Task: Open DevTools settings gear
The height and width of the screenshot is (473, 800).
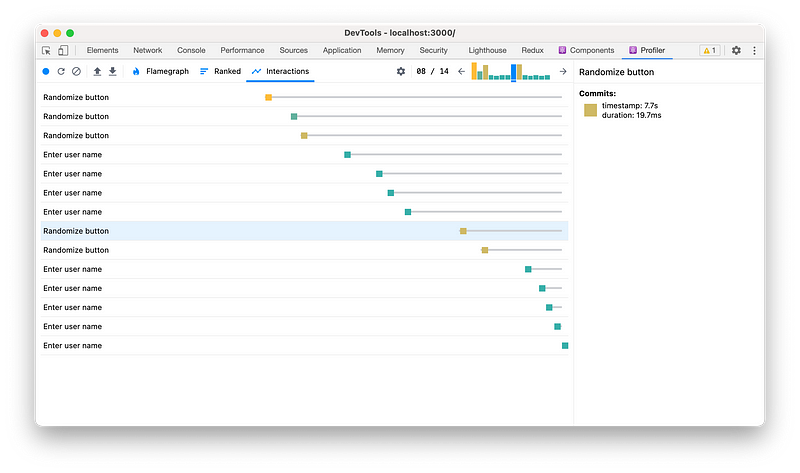Action: [x=737, y=50]
